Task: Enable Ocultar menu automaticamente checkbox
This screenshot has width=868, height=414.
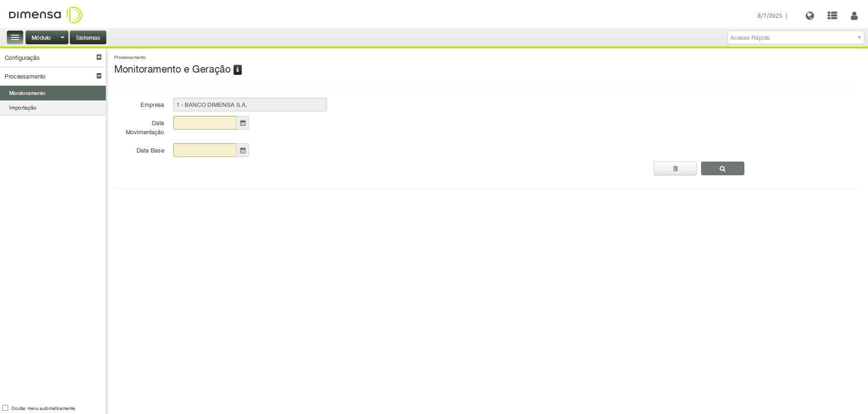Action: (x=5, y=408)
